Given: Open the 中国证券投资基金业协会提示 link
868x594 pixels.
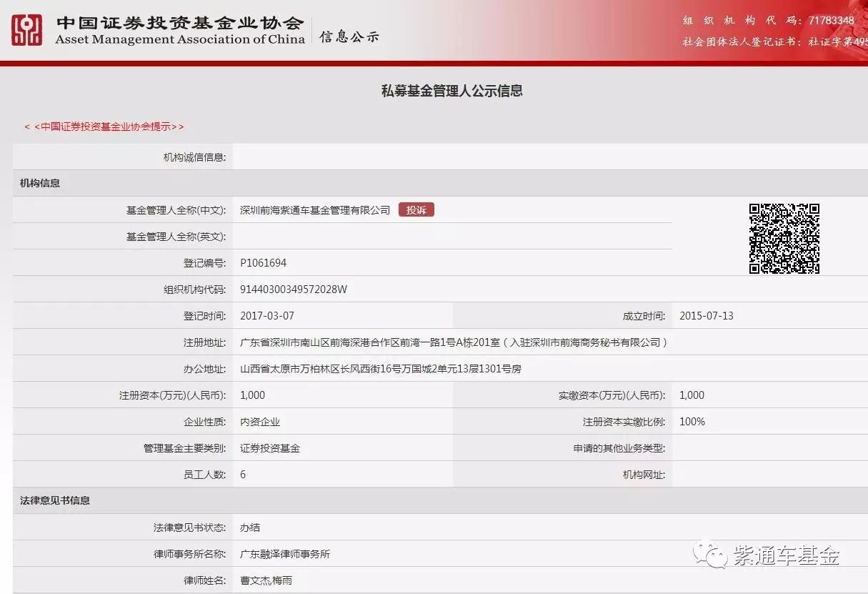Looking at the screenshot, I should click(104, 127).
